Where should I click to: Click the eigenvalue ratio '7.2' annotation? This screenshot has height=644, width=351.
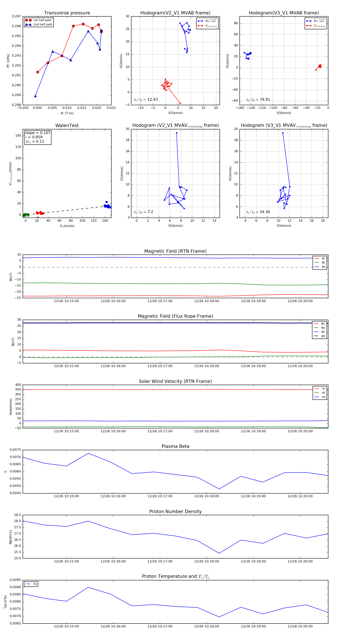pyautogui.click(x=143, y=212)
